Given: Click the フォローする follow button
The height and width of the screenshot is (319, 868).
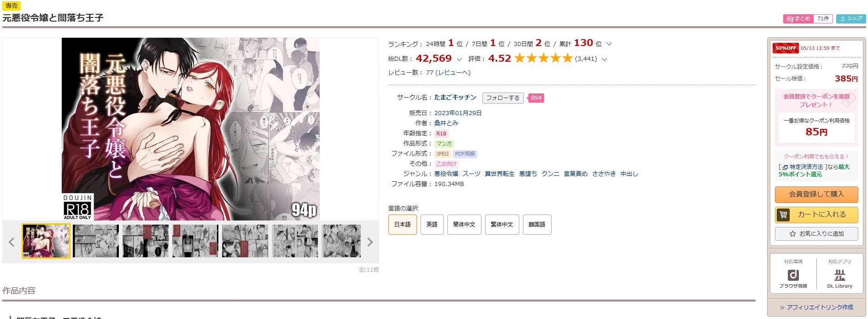Looking at the screenshot, I should (503, 98).
